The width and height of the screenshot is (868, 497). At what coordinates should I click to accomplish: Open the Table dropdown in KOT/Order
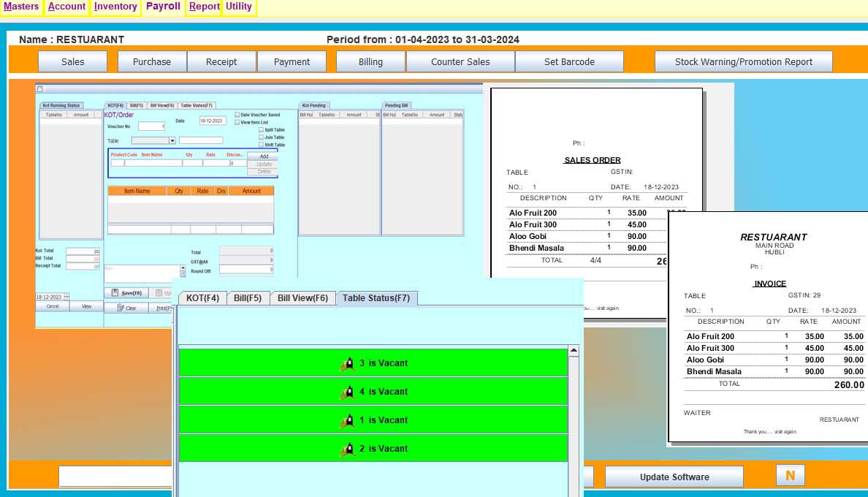tap(172, 140)
